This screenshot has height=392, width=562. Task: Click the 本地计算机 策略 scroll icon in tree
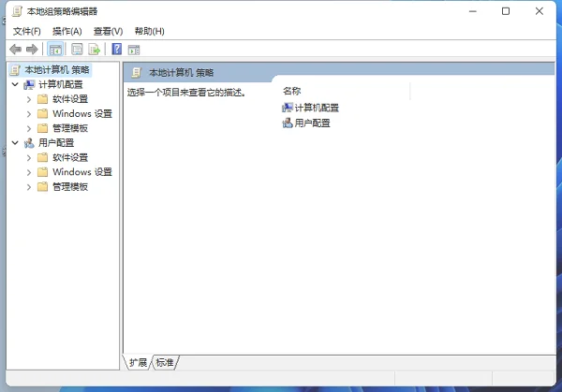pos(15,70)
